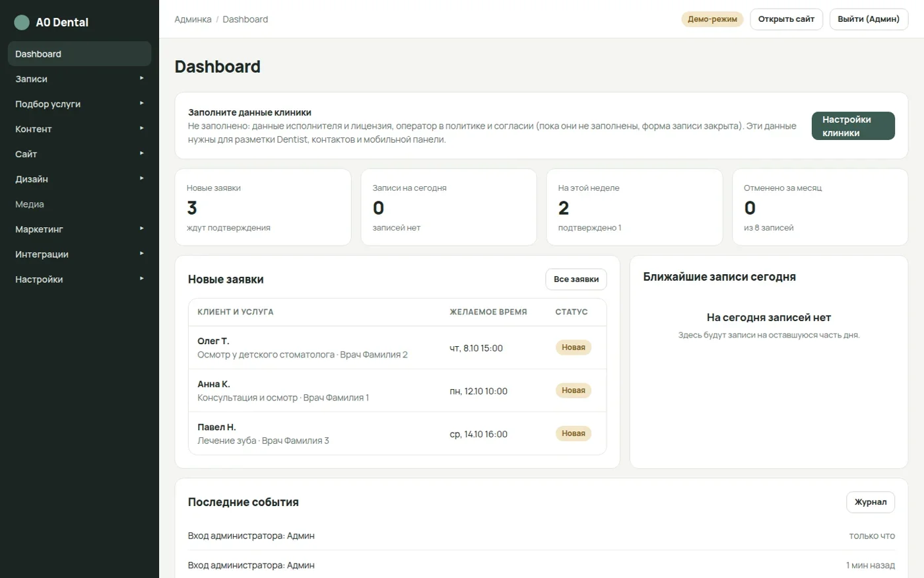The image size is (924, 578).
Task: View all requests via Все заявки
Action: pyautogui.click(x=576, y=279)
